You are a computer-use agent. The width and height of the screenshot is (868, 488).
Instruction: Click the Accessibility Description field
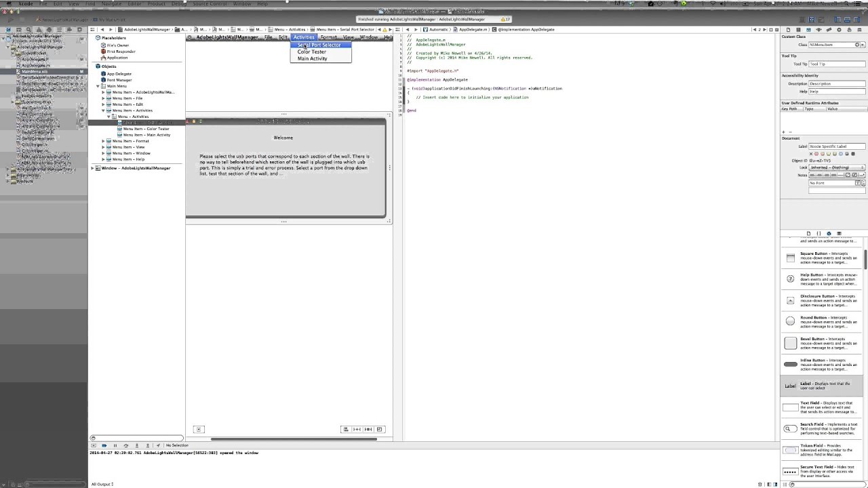click(x=837, y=83)
